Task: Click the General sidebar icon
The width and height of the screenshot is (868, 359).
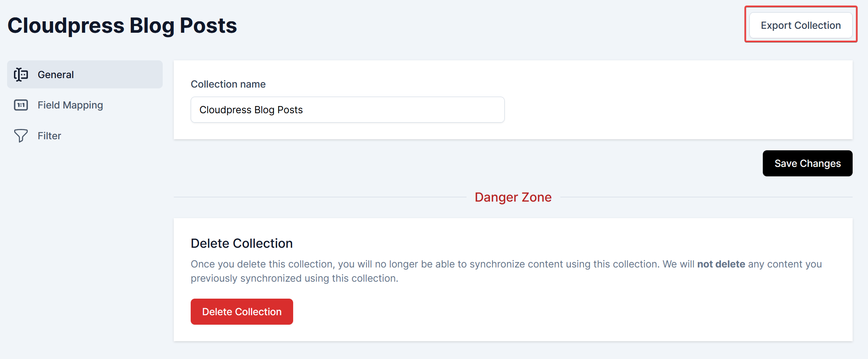Action: coord(21,75)
